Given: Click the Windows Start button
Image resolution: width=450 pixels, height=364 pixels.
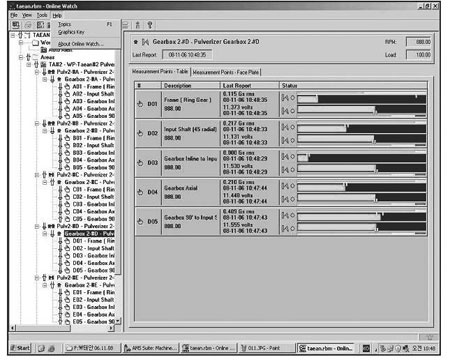Looking at the screenshot, I should tap(20, 348).
